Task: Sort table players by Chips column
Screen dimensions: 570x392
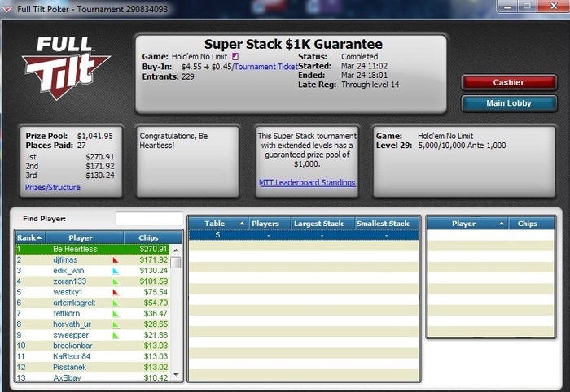Action: (x=531, y=224)
